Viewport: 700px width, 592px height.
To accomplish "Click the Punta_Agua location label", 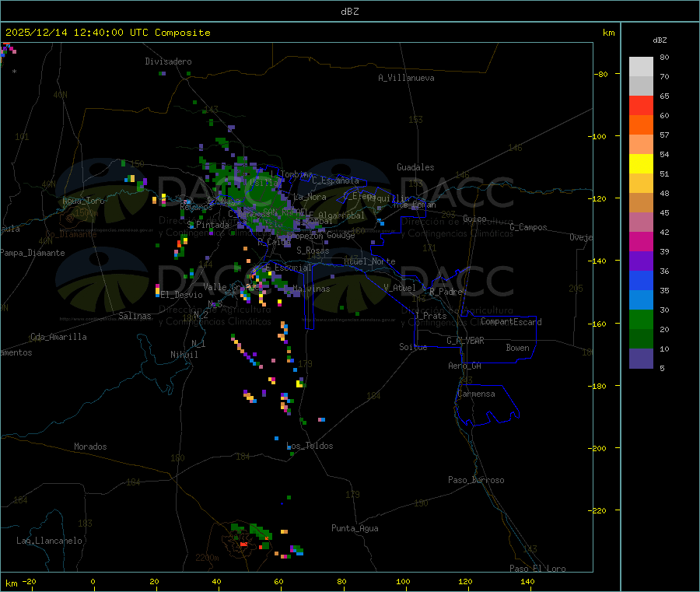I will pyautogui.click(x=355, y=528).
